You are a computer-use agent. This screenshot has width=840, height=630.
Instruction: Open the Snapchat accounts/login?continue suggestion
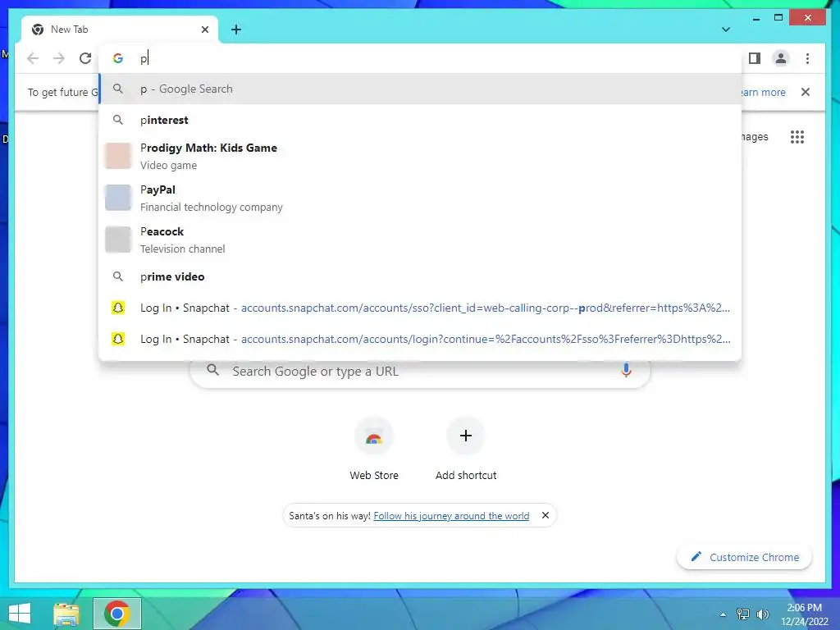[421, 339]
